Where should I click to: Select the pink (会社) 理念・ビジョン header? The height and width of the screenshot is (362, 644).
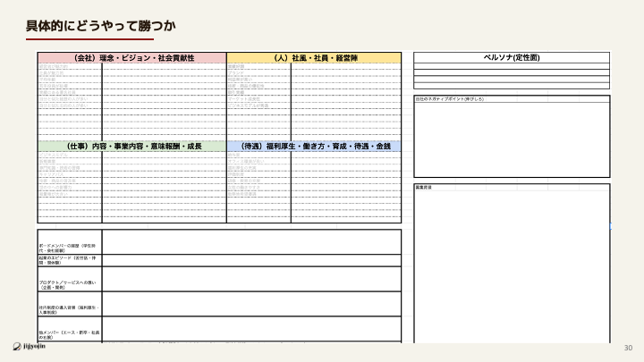coord(132,57)
